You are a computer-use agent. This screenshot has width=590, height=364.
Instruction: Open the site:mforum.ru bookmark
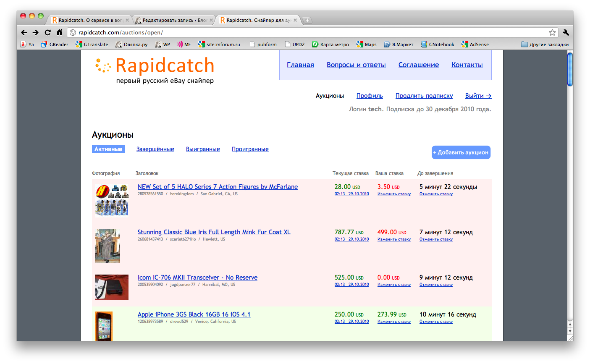219,44
